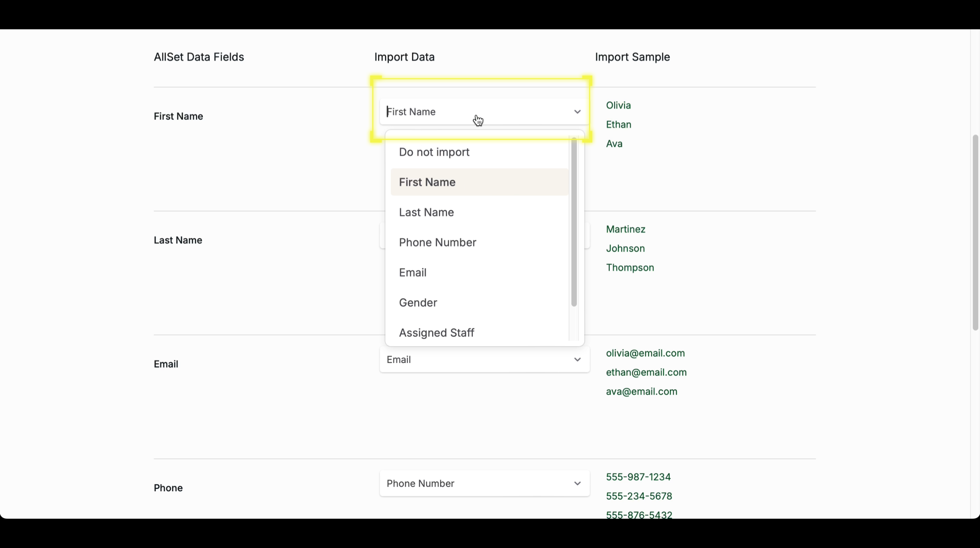The image size is (980, 548).
Task: Choose 'Do not import' option
Action: [x=434, y=152]
